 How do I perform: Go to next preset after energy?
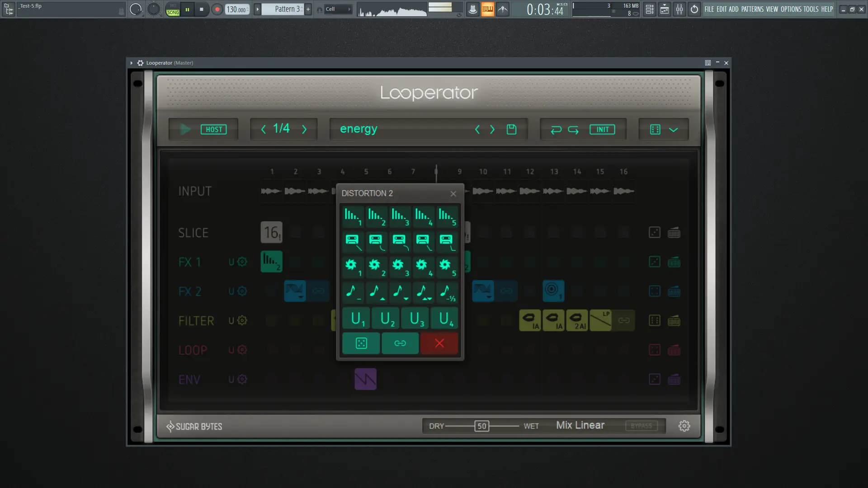[492, 130]
